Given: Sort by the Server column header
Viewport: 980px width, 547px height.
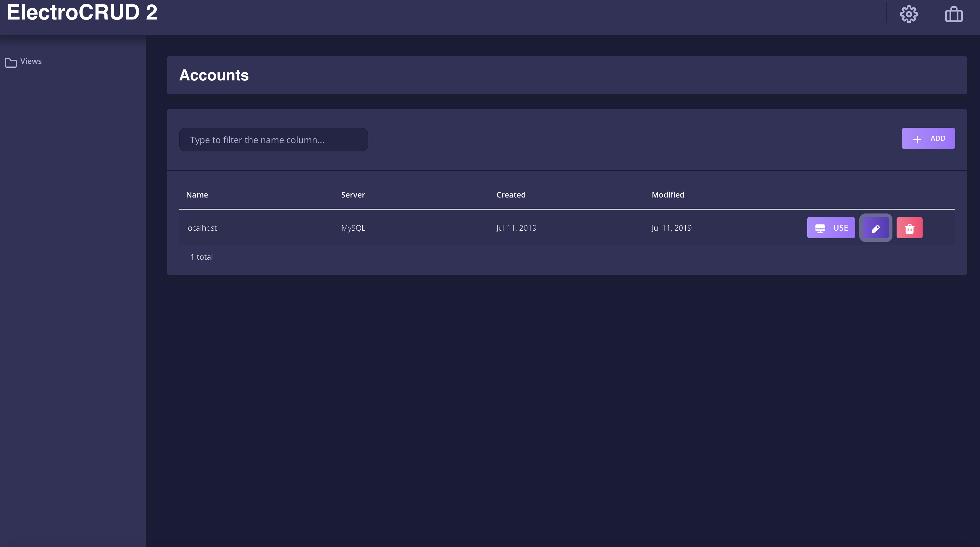Looking at the screenshot, I should (353, 195).
